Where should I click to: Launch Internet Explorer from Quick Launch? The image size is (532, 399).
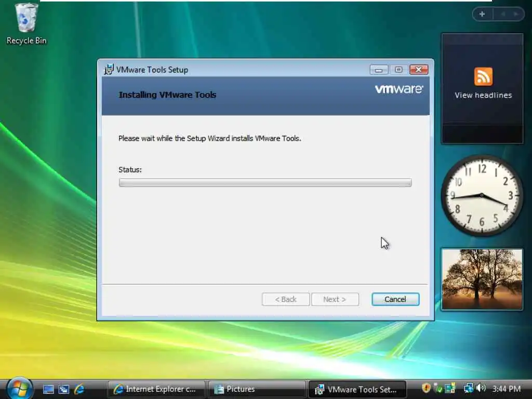coord(79,389)
